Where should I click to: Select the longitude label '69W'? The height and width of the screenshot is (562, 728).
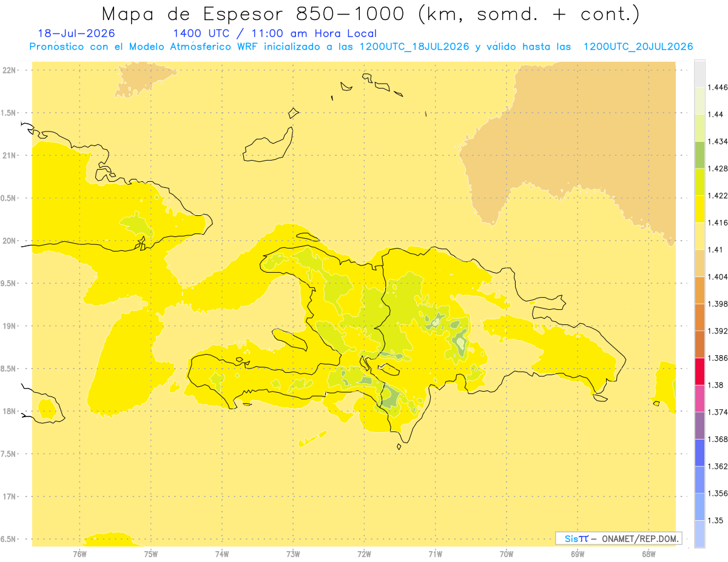click(577, 554)
